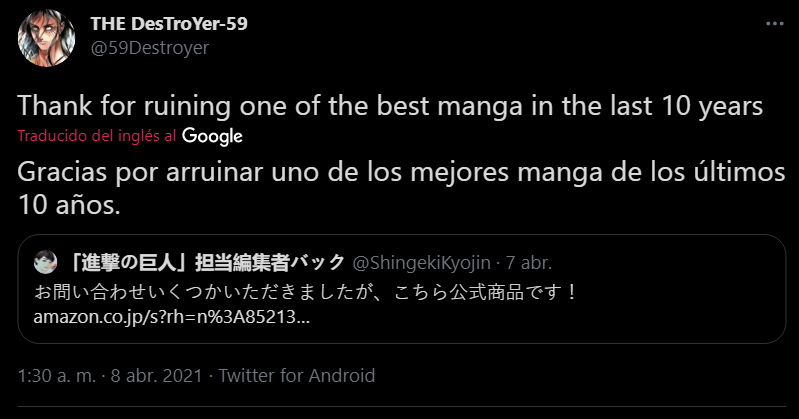Click the quoted tweet's small profile avatar
799x419 pixels.
45,263
